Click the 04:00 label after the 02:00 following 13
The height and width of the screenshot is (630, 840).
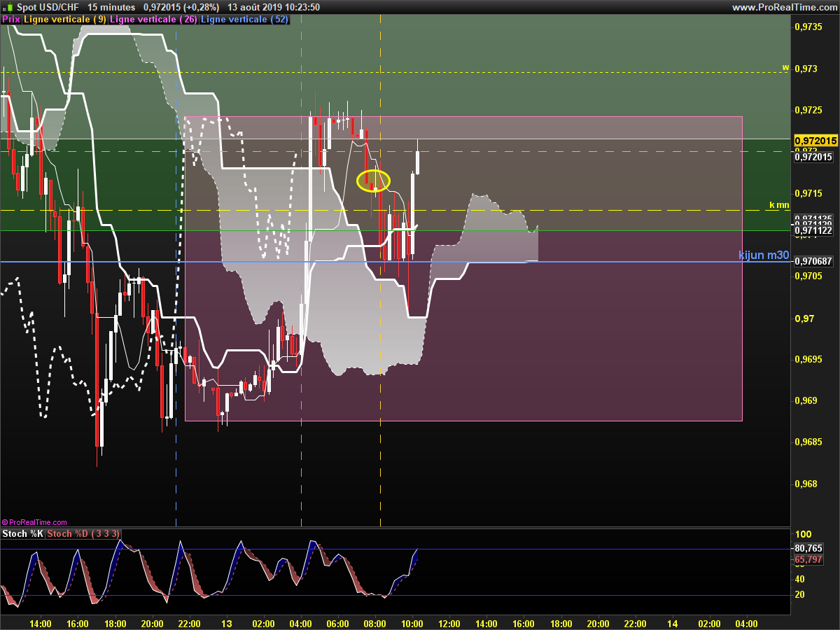point(300,624)
